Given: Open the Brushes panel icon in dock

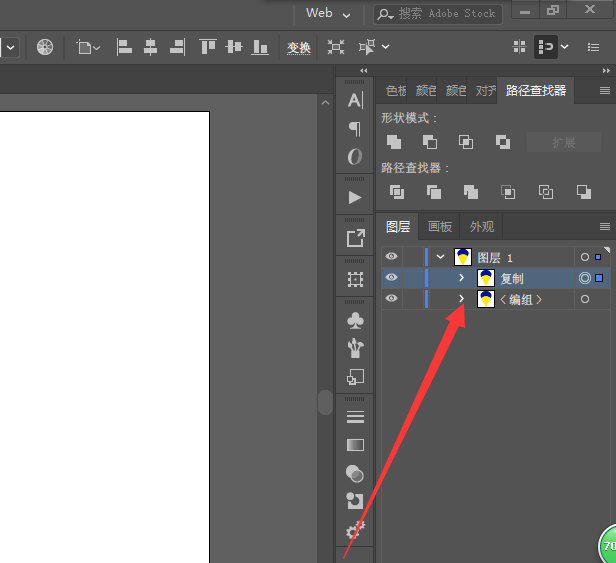Looking at the screenshot, I should (x=355, y=348).
